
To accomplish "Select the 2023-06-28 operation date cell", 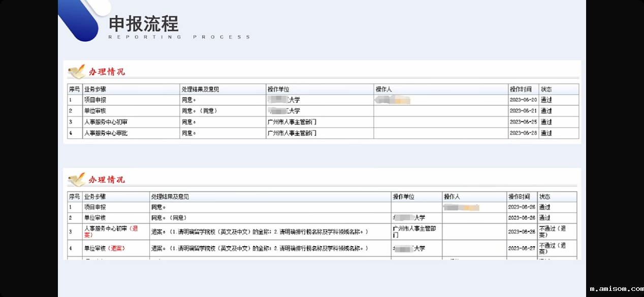I will pos(523,133).
